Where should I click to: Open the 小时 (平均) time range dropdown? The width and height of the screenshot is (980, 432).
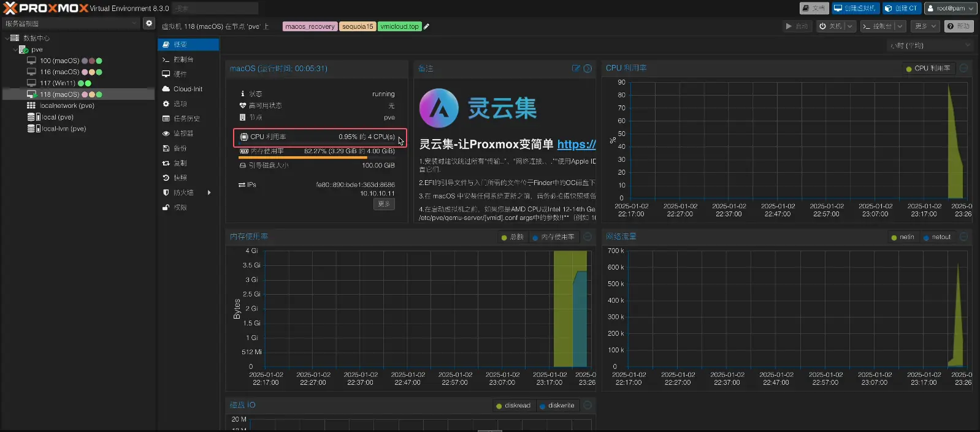tap(930, 45)
